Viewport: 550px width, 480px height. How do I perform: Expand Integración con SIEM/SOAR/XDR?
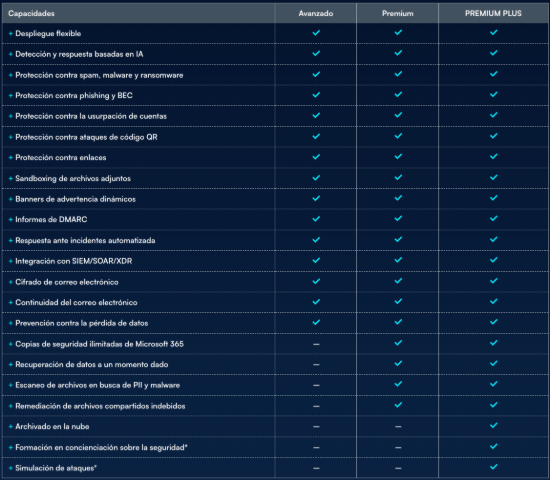[11, 261]
